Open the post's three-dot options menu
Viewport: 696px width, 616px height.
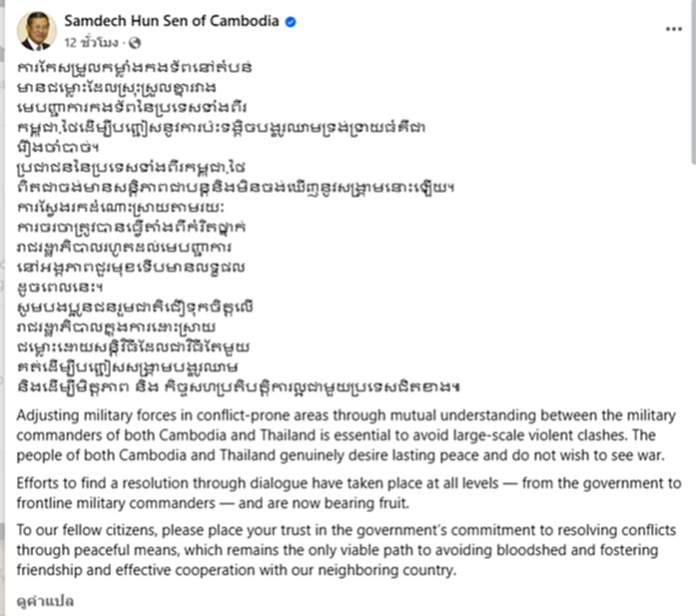pos(673,29)
